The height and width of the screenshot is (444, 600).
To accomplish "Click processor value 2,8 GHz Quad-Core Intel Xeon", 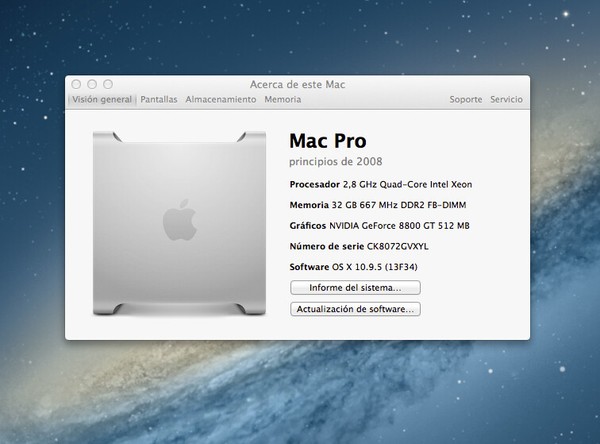I will [408, 184].
